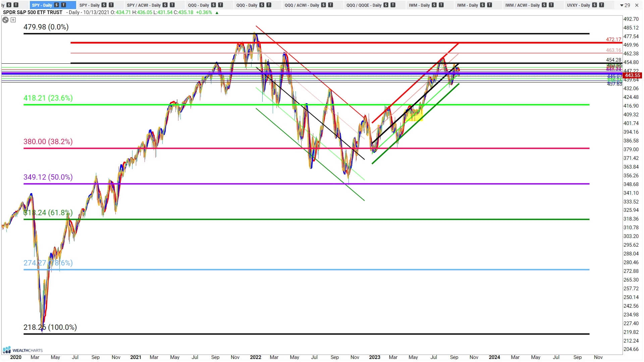Image resolution: width=644 pixels, height=362 pixels.
Task: Click the 454.28 price level label
Action: pyautogui.click(x=613, y=60)
